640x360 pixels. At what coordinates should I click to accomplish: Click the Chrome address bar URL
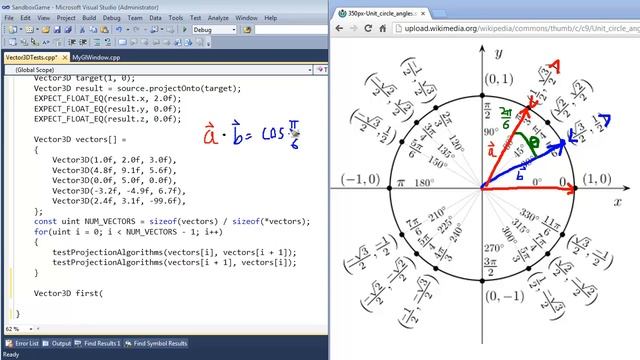pyautogui.click(x=522, y=28)
